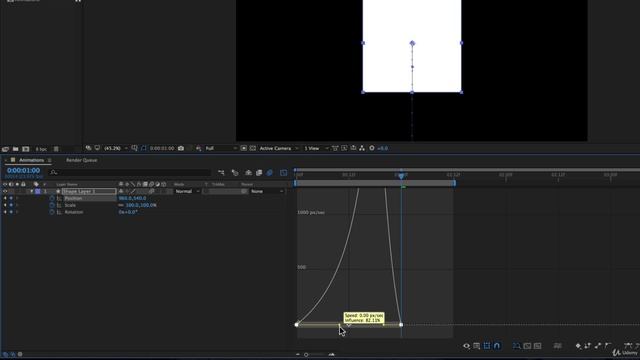Click the edit selected keyframes diamond icon
The width and height of the screenshot is (640, 360).
tap(578, 346)
